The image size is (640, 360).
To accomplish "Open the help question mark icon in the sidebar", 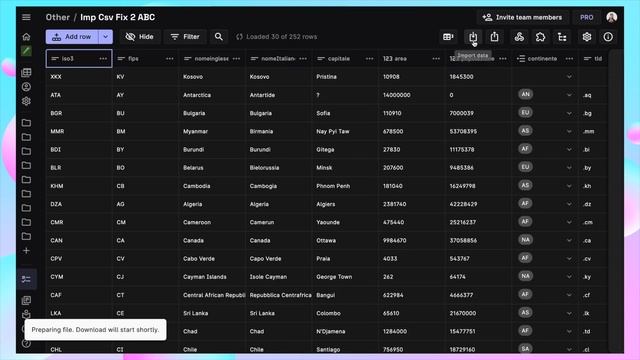I will [26, 343].
